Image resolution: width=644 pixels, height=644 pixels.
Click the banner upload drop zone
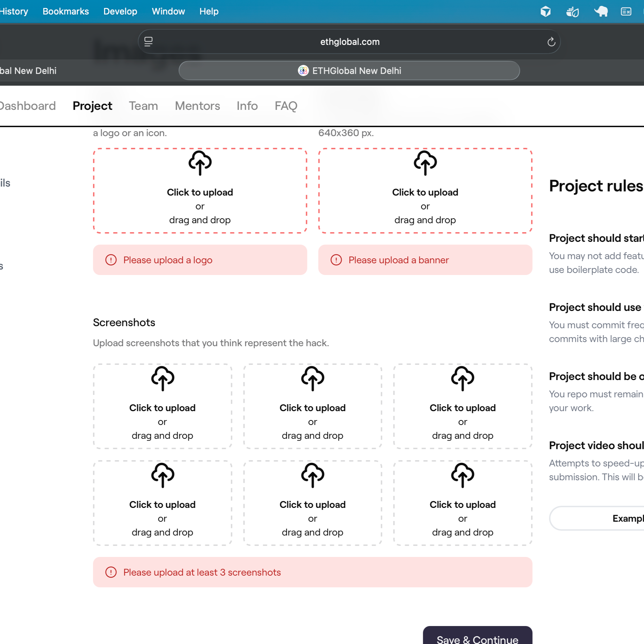[425, 191]
